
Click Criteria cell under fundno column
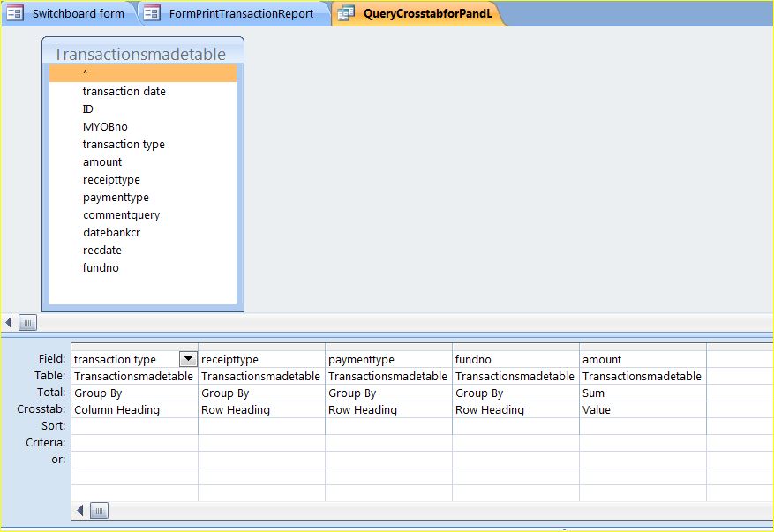click(x=515, y=443)
